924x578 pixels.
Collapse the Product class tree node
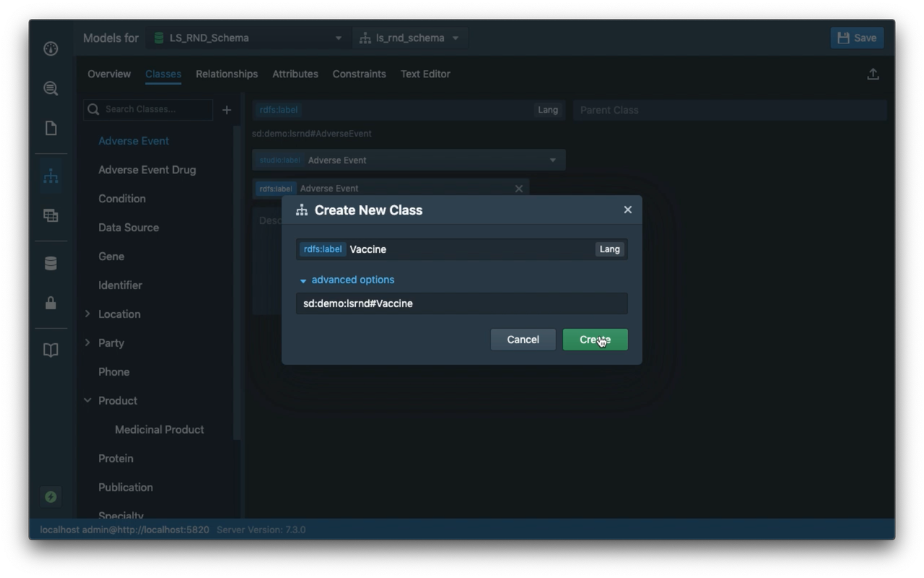tap(87, 401)
